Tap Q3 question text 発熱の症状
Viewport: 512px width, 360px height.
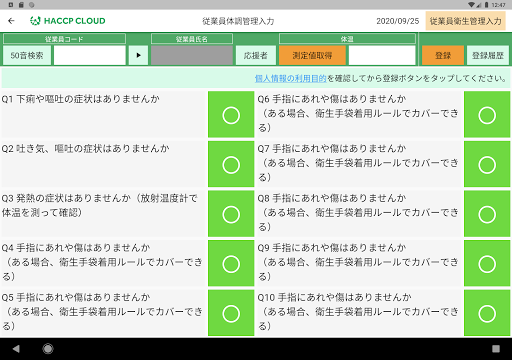pos(99,205)
